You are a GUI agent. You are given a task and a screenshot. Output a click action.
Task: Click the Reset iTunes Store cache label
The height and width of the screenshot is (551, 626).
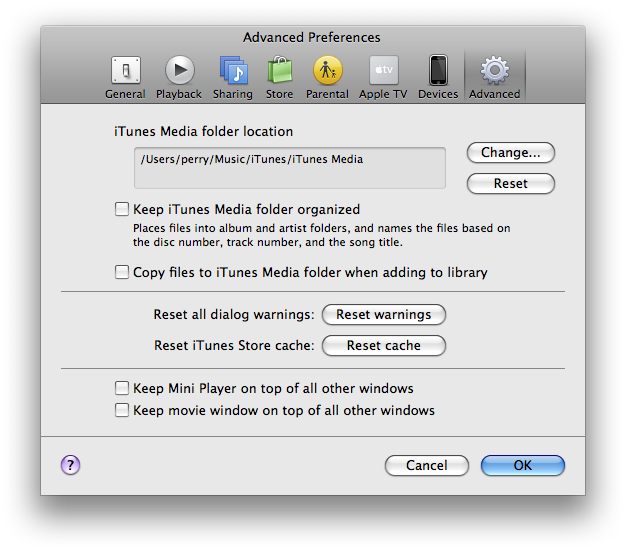tap(234, 345)
